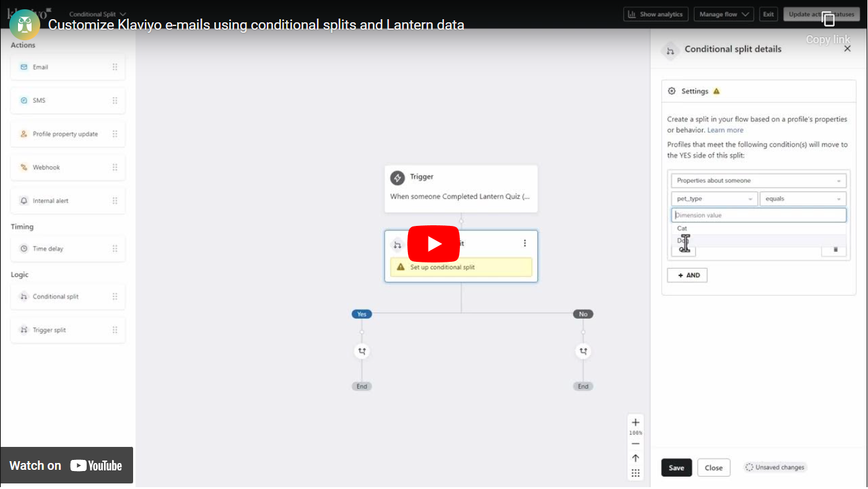Click the Internal alert label
868x489 pixels.
tap(51, 201)
